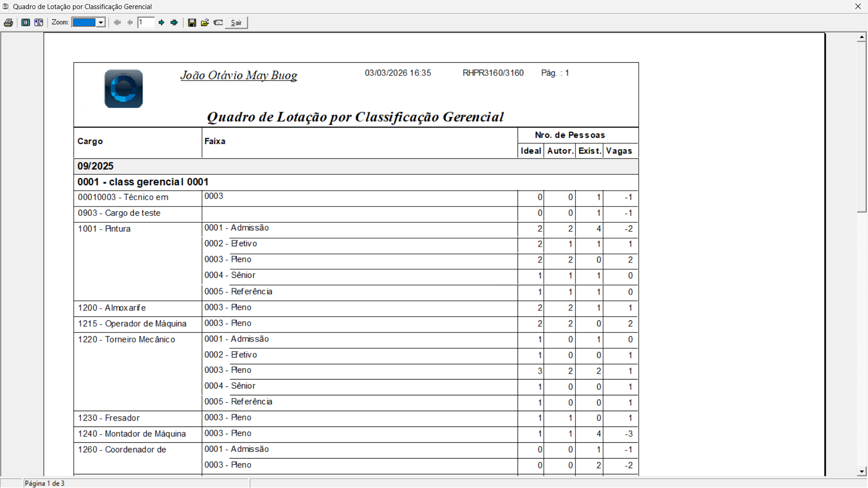Click the window title bar app icon
This screenshot has height=488, width=868.
[x=5, y=6]
